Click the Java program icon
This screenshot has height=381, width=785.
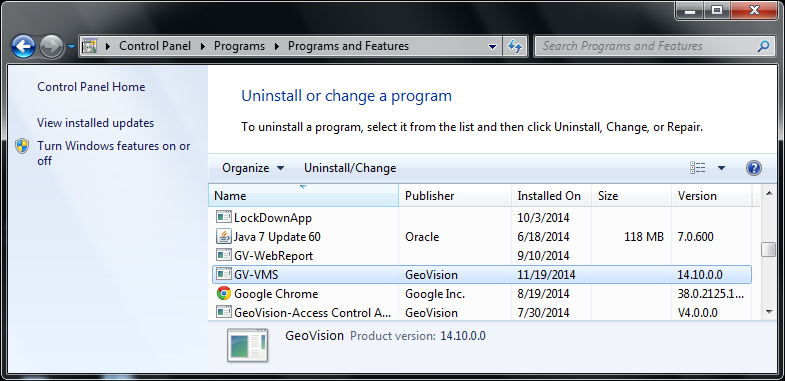pyautogui.click(x=223, y=236)
